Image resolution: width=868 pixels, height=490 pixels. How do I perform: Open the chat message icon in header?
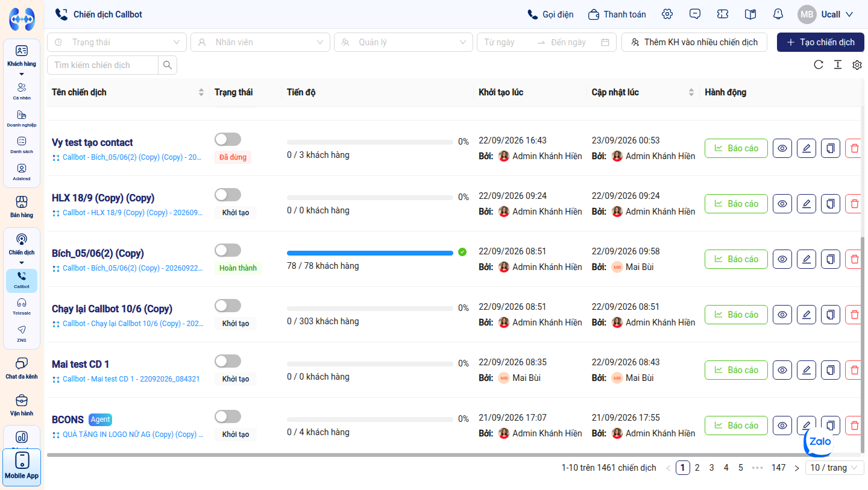click(695, 14)
